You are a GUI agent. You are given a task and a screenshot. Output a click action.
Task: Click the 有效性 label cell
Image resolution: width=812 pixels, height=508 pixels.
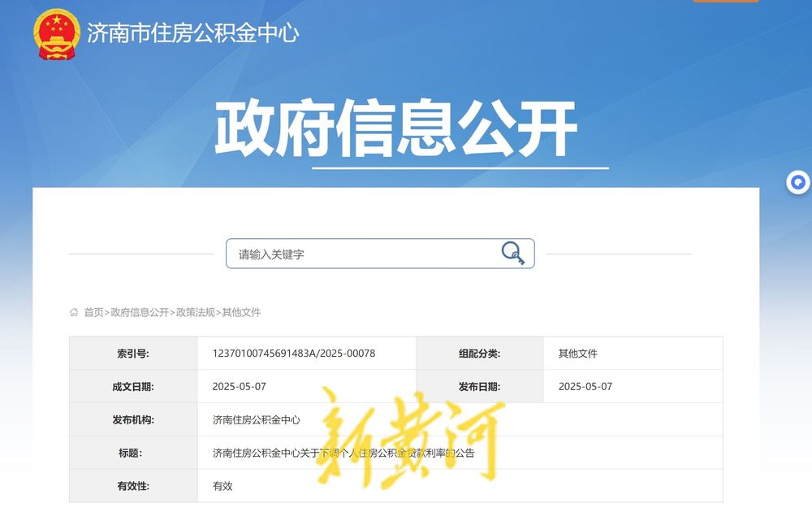133,486
